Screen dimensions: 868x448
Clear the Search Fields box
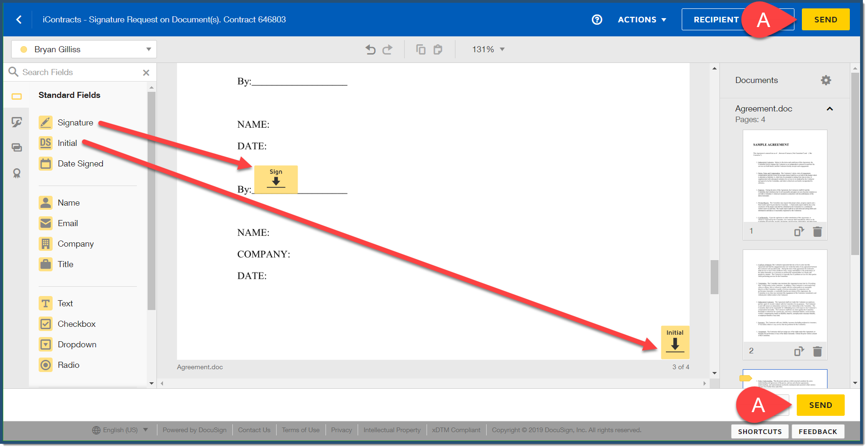click(146, 73)
